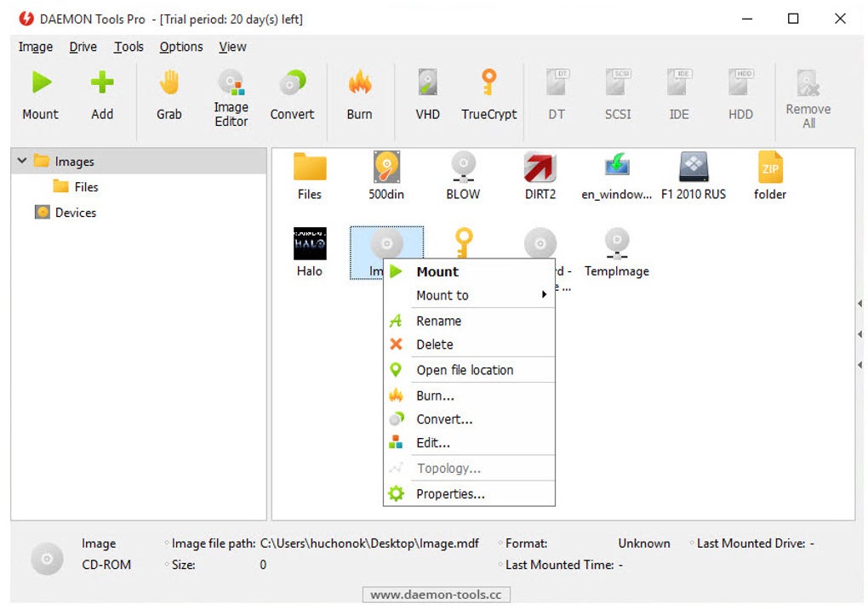The width and height of the screenshot is (868, 609).
Task: Minimize the DAEMON Tools Pro window
Action: pyautogui.click(x=747, y=19)
